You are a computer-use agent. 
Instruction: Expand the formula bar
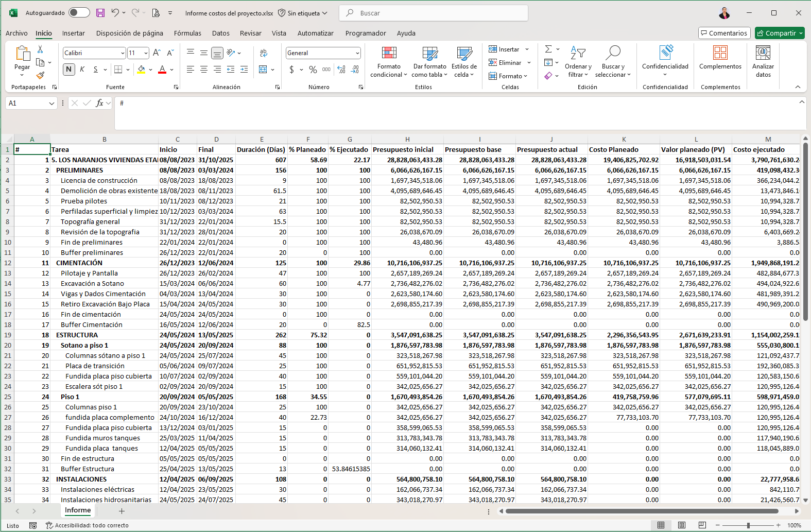point(802,102)
